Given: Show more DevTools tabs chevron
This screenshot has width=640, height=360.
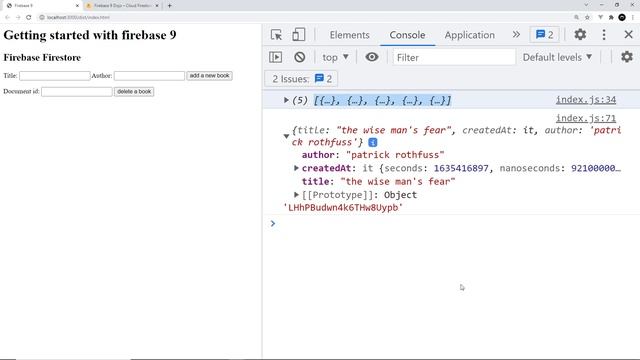Looking at the screenshot, I should click(x=516, y=35).
